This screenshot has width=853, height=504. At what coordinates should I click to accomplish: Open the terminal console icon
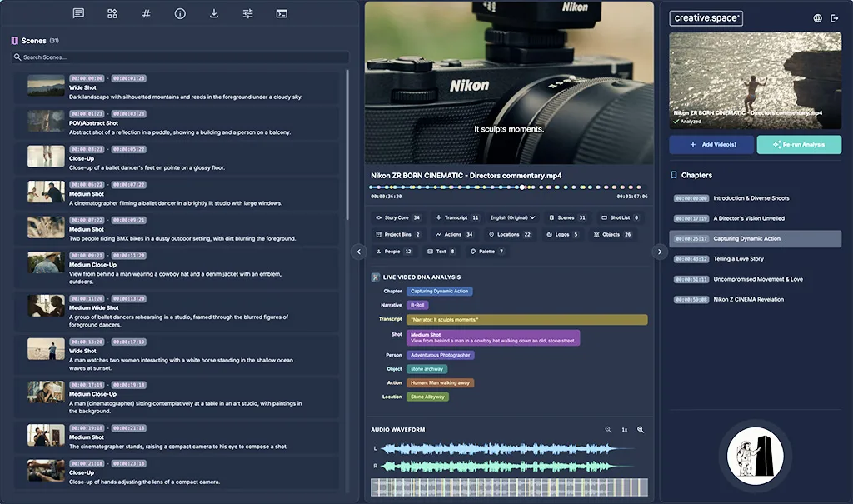coord(282,13)
